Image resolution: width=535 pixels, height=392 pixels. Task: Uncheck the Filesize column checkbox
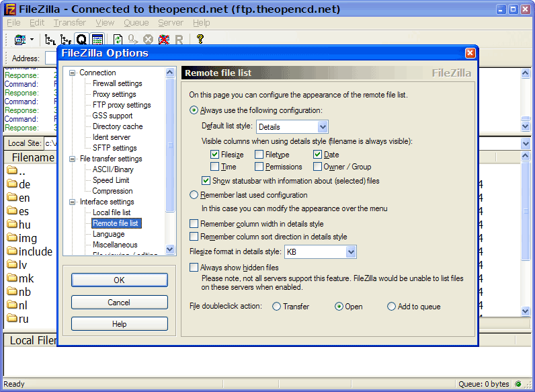214,155
